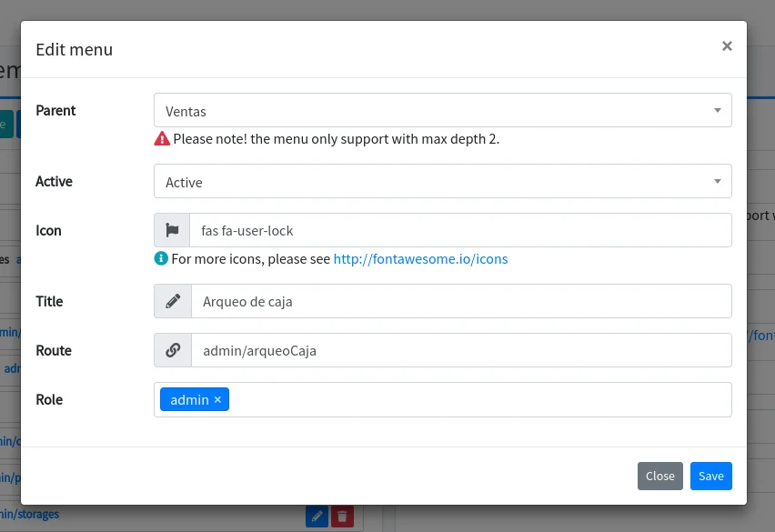This screenshot has width=775, height=532.
Task: Click the chain link icon beside Route
Action: (x=173, y=350)
